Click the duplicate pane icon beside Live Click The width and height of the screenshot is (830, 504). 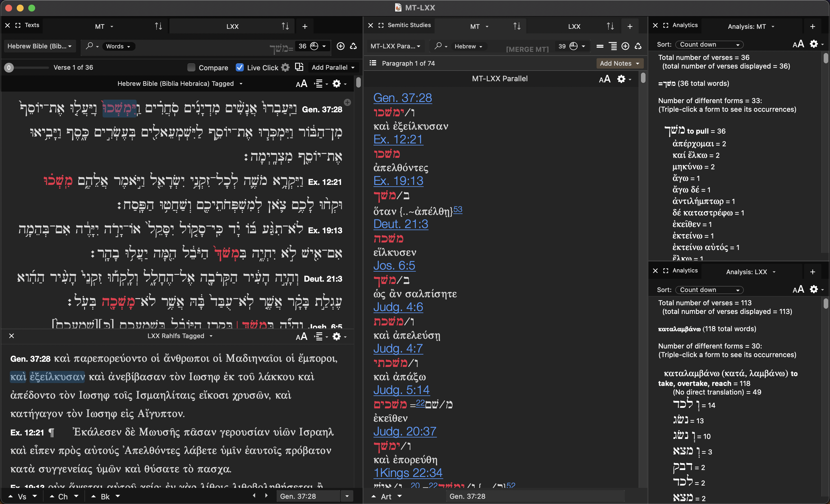coord(299,67)
